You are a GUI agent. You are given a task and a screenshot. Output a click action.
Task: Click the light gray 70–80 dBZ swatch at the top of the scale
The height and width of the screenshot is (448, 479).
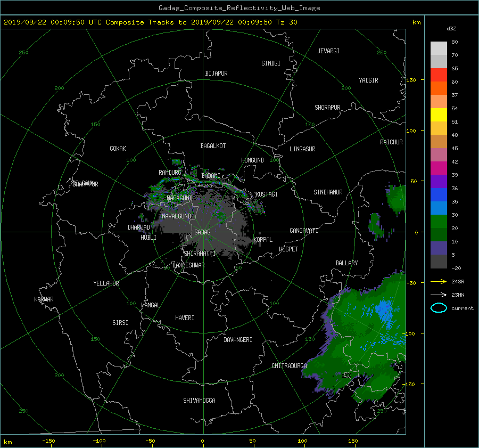(x=439, y=48)
